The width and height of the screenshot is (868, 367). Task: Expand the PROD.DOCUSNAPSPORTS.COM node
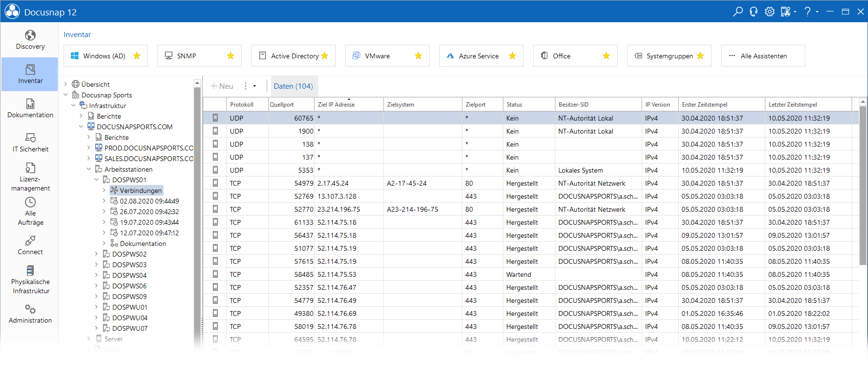89,148
